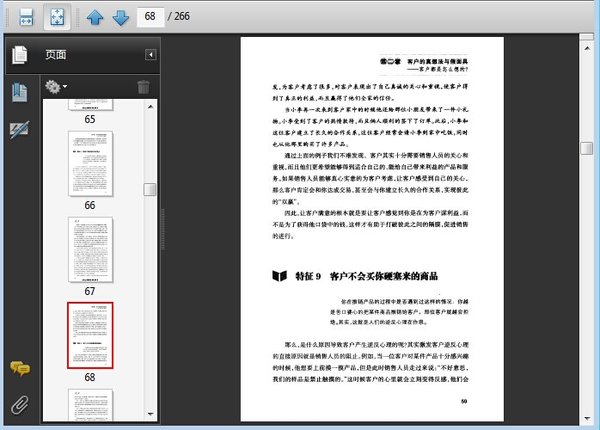The height and width of the screenshot is (430, 600).
Task: Toggle the Fit Full Page view
Action: (x=59, y=17)
